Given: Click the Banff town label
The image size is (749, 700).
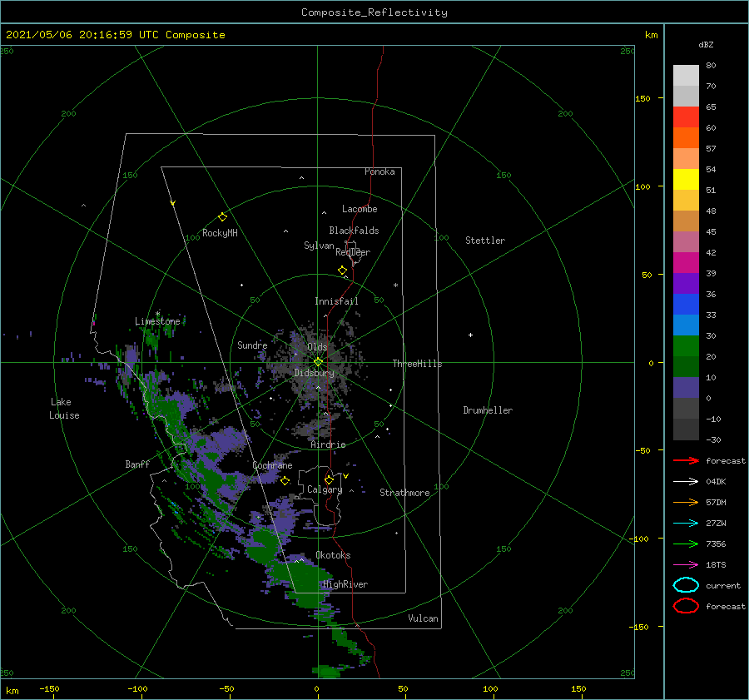Looking at the screenshot, I should coord(137,464).
